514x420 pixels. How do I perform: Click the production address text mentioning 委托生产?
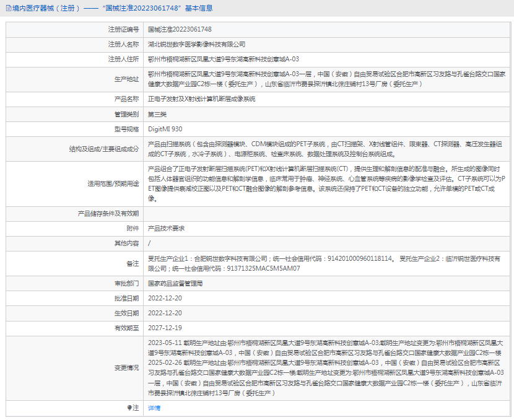click(326, 79)
